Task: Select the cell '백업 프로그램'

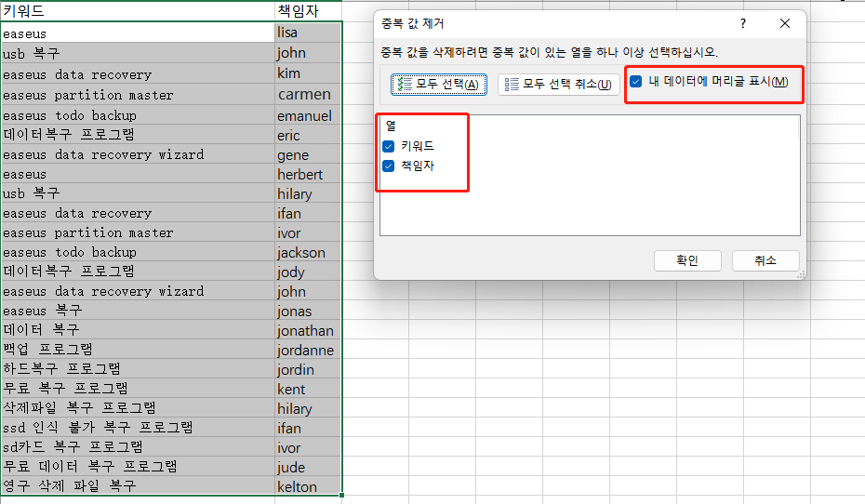Action: tap(138, 350)
